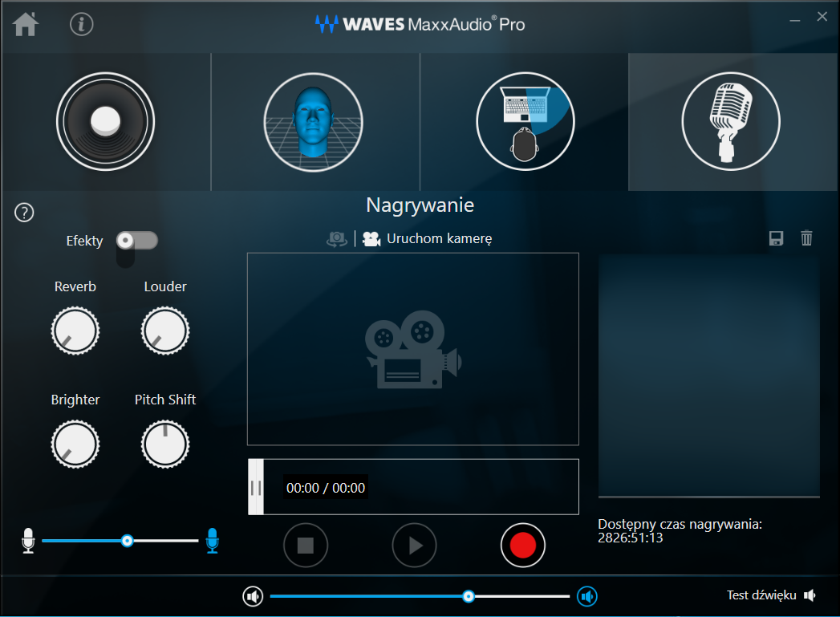Open the help question mark icon
Screen dimensions: 840x617
tap(24, 213)
